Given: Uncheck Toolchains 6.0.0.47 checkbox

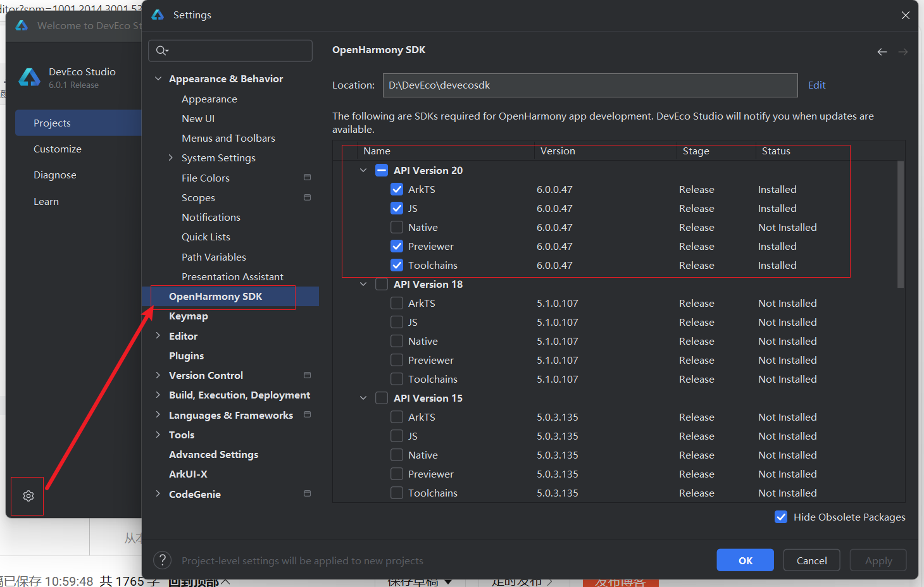Looking at the screenshot, I should point(397,265).
